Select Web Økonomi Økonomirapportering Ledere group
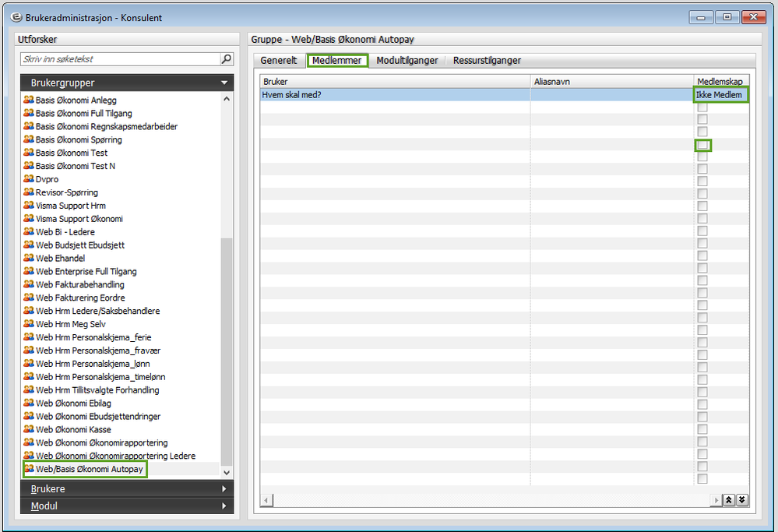Image resolution: width=778 pixels, height=532 pixels. tap(115, 456)
